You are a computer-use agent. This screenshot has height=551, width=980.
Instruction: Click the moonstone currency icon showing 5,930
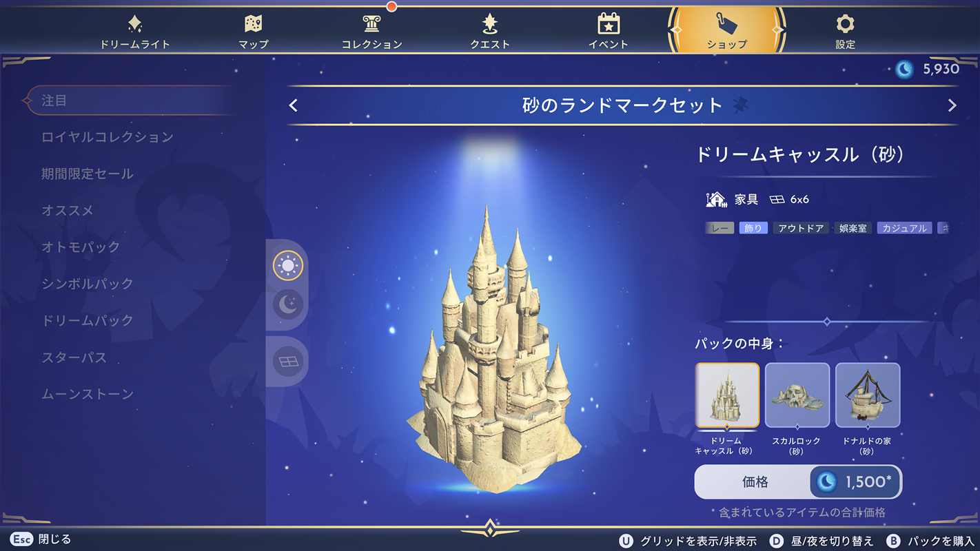click(x=904, y=68)
